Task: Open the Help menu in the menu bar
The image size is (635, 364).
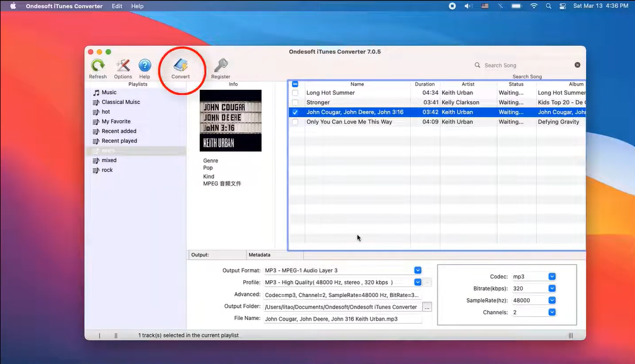Action: (x=137, y=6)
